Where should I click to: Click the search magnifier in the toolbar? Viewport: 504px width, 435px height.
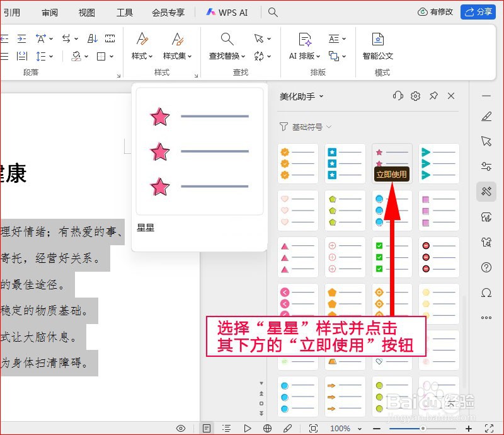coord(273,11)
